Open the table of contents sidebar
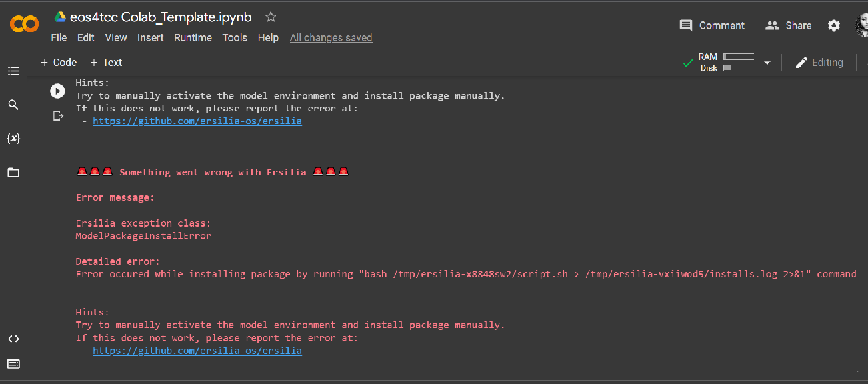This screenshot has width=868, height=384. click(13, 71)
